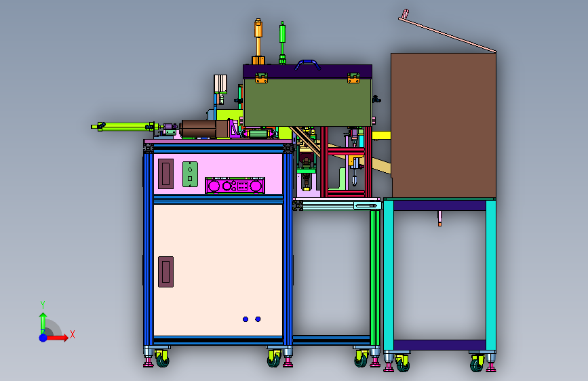Select the green vertical extrusion post
This screenshot has height=381, width=588.
pos(374,277)
